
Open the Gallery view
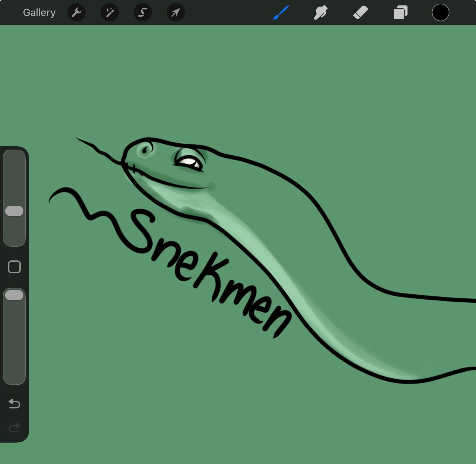coord(39,13)
